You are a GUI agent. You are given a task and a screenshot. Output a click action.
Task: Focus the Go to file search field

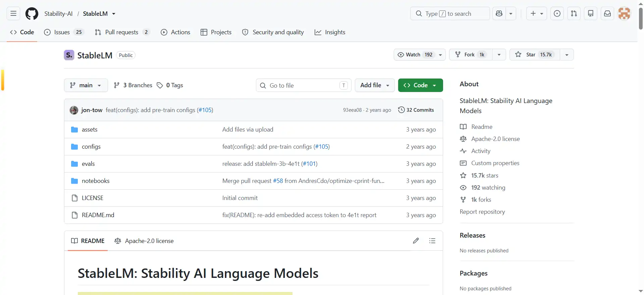pyautogui.click(x=304, y=85)
